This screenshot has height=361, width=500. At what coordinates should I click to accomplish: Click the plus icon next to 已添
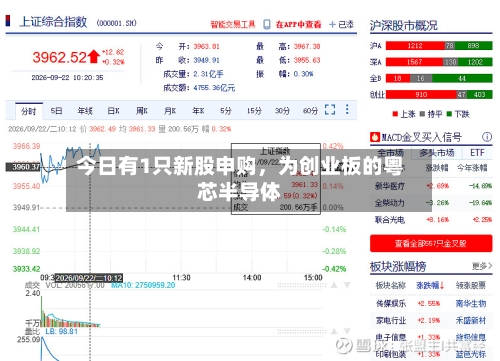click(x=332, y=24)
